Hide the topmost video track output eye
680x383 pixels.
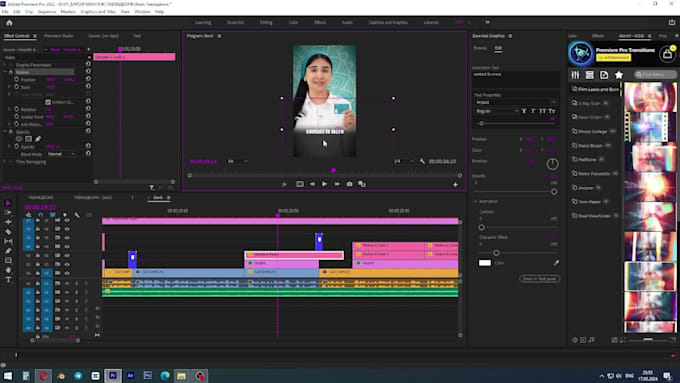(67, 220)
